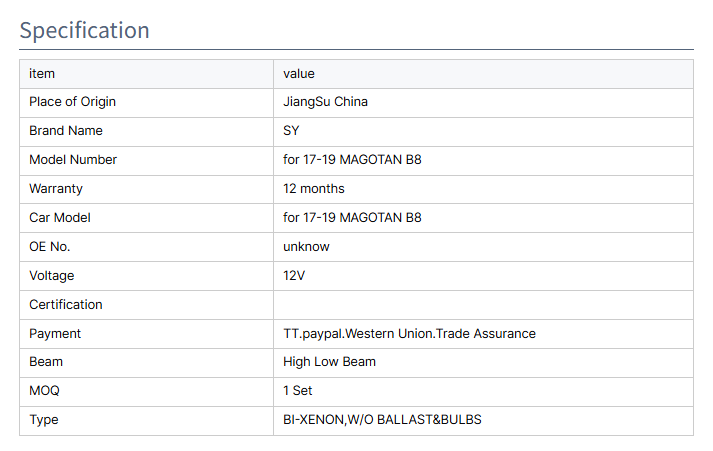Select the 12V voltage value
Viewport: 713px width, 451px height.
(x=294, y=276)
